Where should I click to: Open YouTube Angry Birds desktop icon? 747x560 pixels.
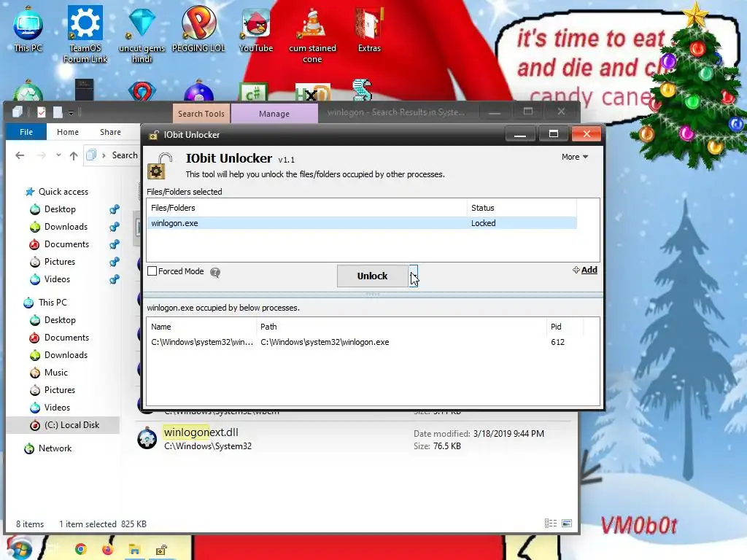coord(256,29)
